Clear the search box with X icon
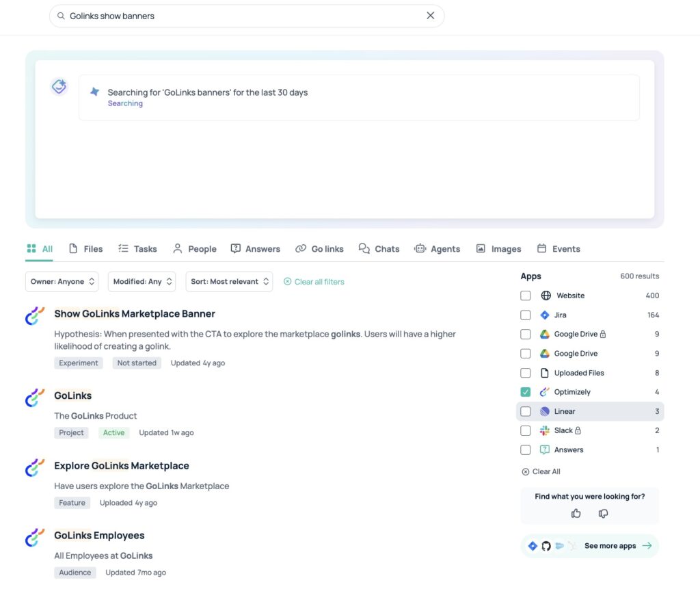This screenshot has width=700, height=589. point(430,16)
